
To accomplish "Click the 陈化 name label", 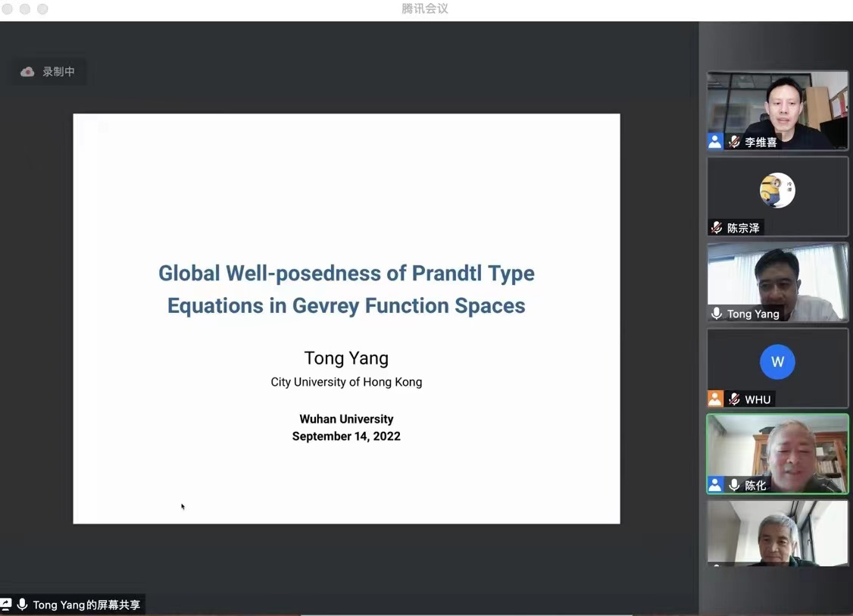I will pos(755,486).
